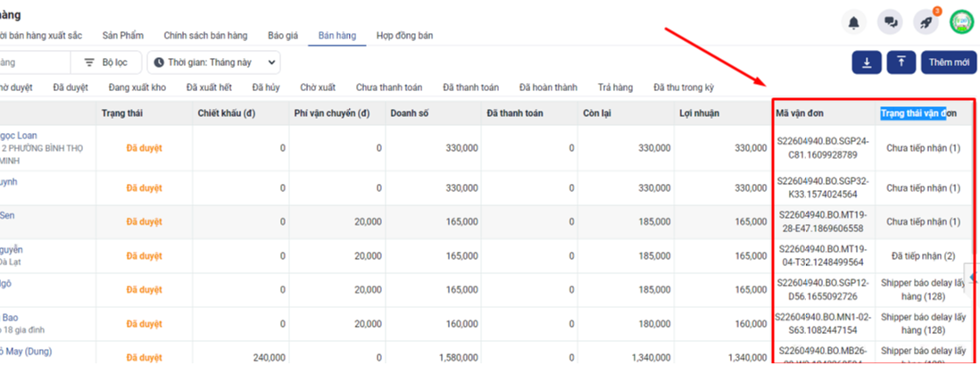Select the Trả hàng status filter
980x366 pixels.
click(615, 87)
